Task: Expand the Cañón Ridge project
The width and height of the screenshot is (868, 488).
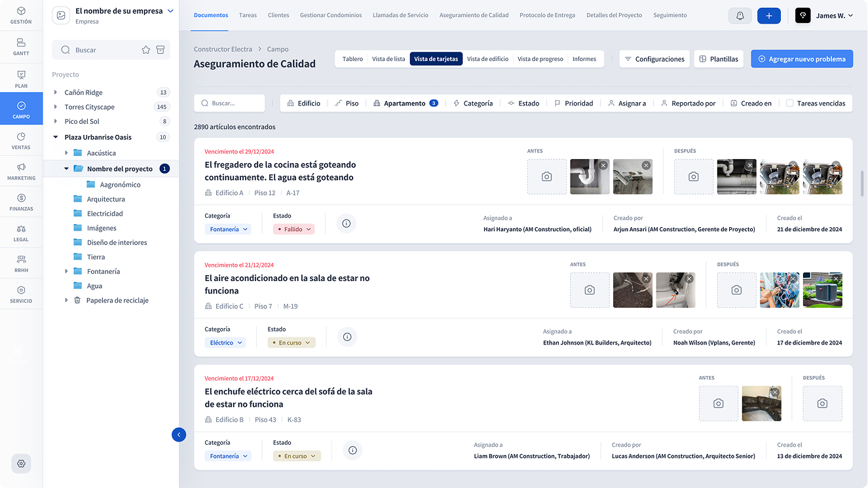Action: [55, 92]
